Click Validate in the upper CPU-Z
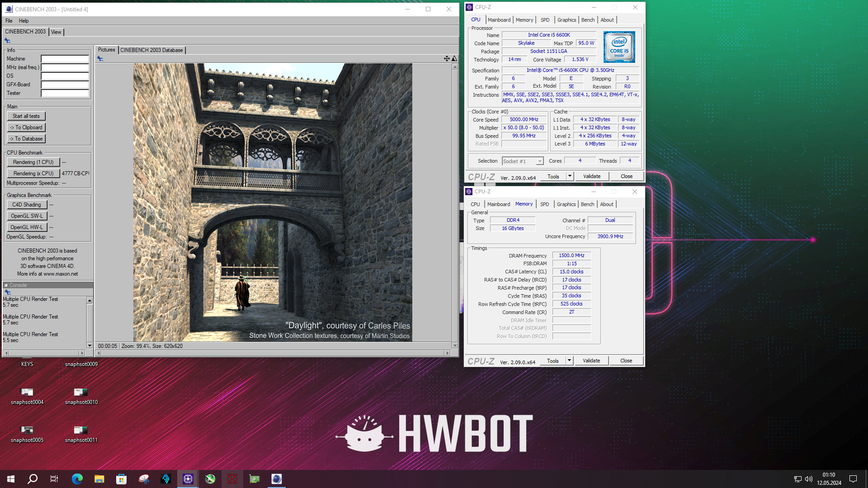 coord(592,176)
